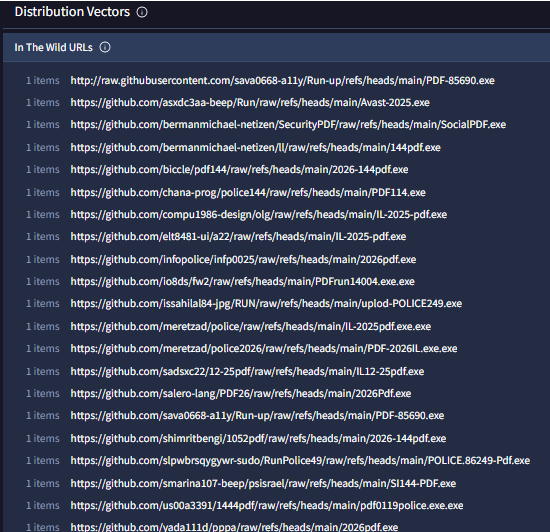Viewport: 550px width, 532px height.
Task: Click '1 items' beside the SI144-PDF.exe URL
Action: point(43,484)
